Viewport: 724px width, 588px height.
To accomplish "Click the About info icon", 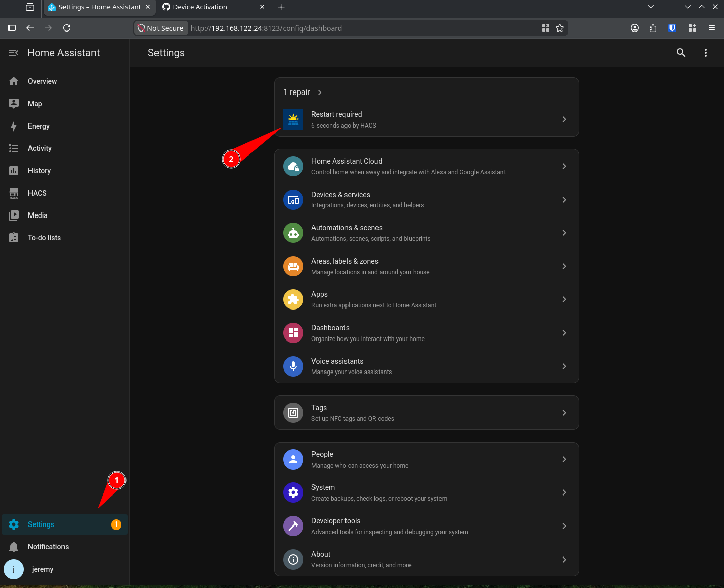I will pyautogui.click(x=293, y=560).
